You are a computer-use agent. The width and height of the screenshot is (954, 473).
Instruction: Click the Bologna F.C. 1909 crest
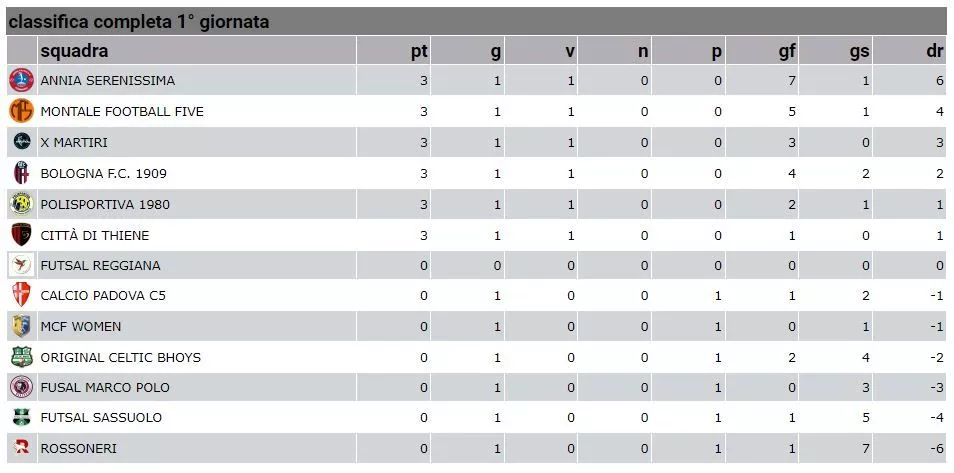(x=21, y=173)
